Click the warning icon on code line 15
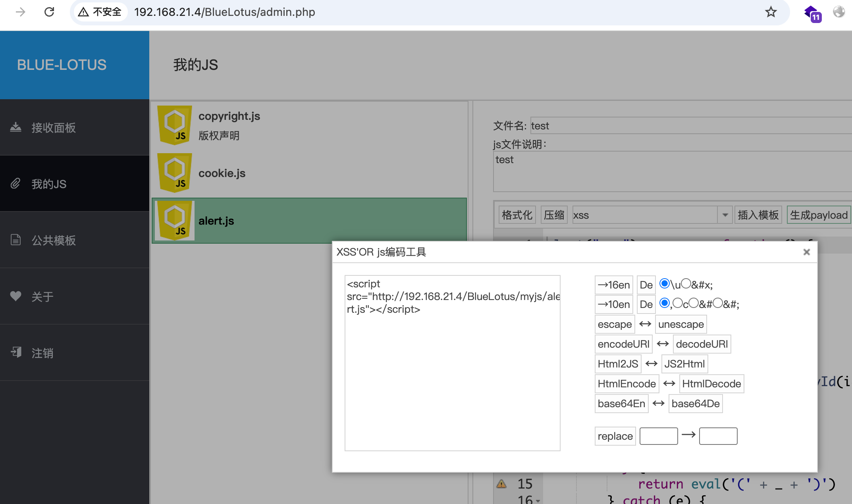Image resolution: width=852 pixels, height=504 pixels. tap(501, 484)
